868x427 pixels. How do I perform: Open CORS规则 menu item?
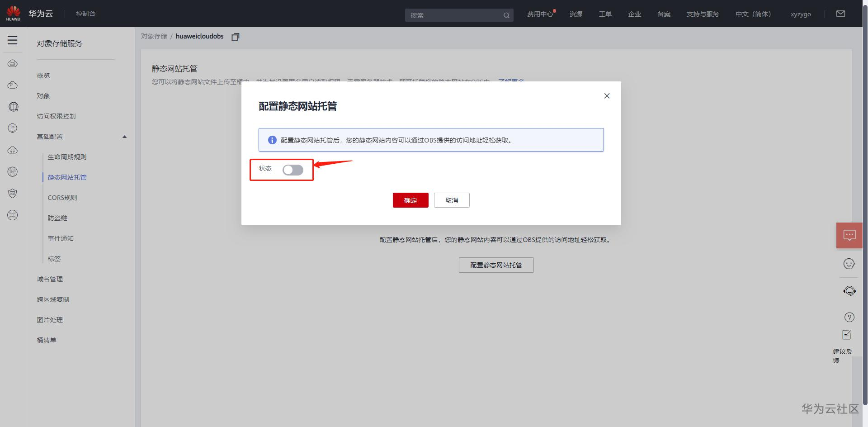pos(62,198)
